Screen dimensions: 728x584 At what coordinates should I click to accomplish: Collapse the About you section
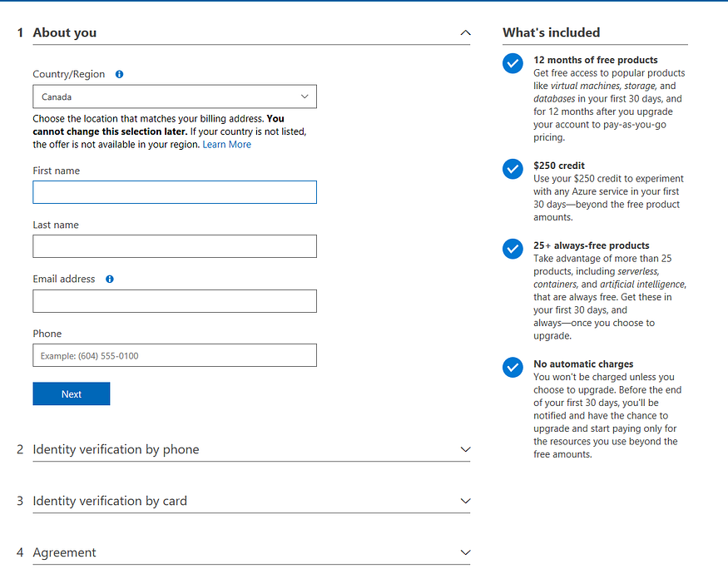(465, 32)
